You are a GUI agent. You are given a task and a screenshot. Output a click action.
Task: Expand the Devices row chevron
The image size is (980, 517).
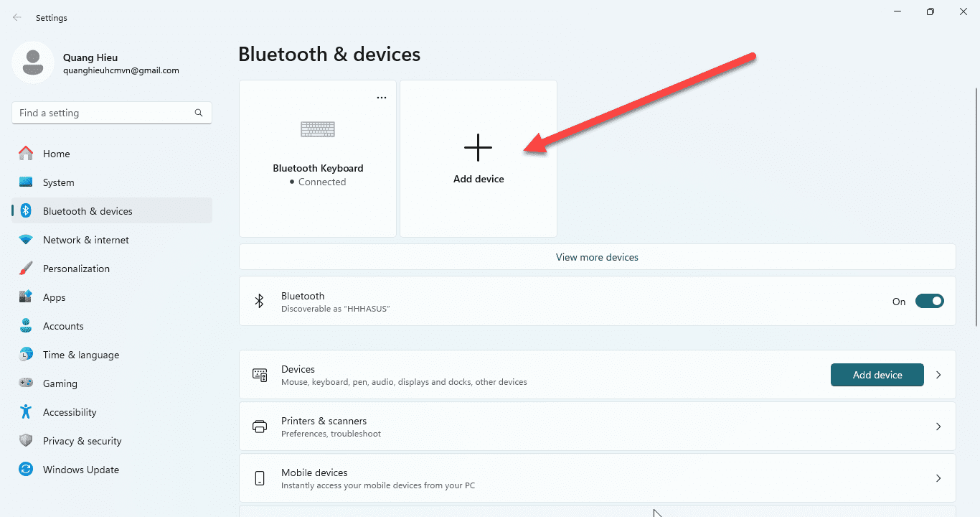point(938,375)
